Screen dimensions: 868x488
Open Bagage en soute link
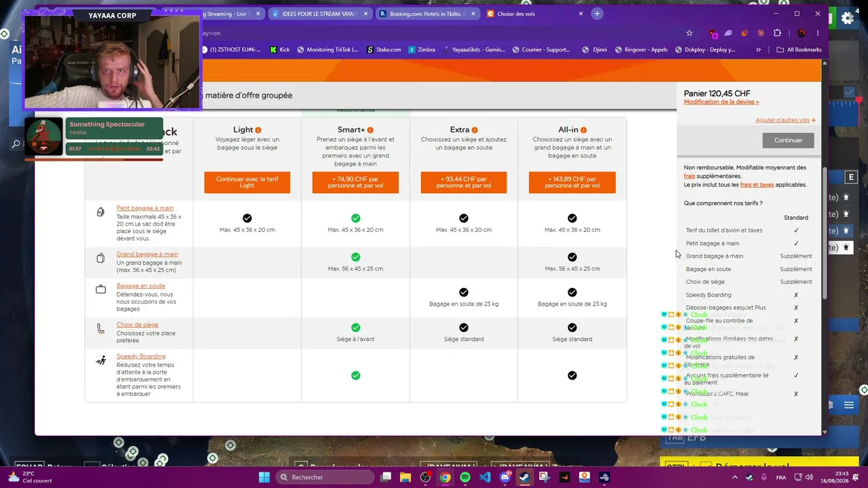click(140, 286)
